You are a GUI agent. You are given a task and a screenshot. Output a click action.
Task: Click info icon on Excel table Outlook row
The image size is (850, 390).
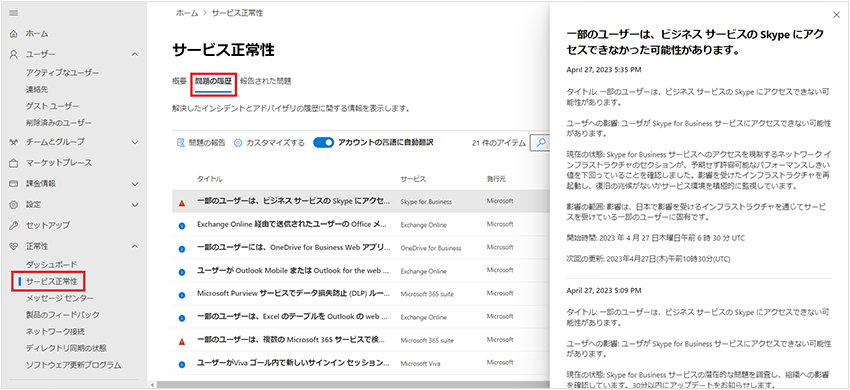click(x=182, y=318)
